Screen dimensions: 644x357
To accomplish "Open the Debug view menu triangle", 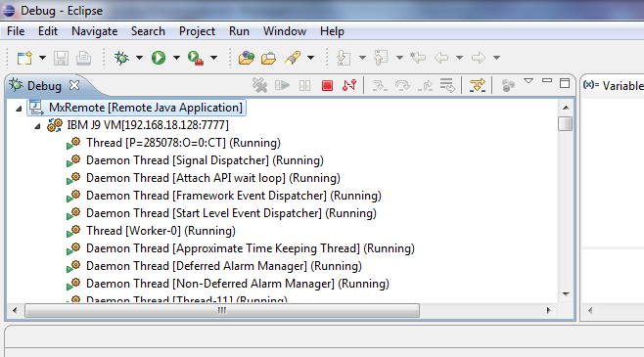I will click(529, 81).
